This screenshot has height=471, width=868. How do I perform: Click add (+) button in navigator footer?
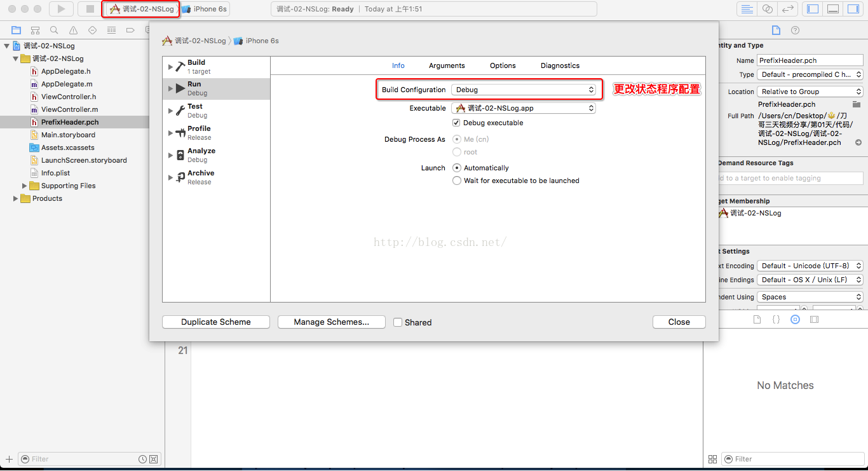[9, 458]
